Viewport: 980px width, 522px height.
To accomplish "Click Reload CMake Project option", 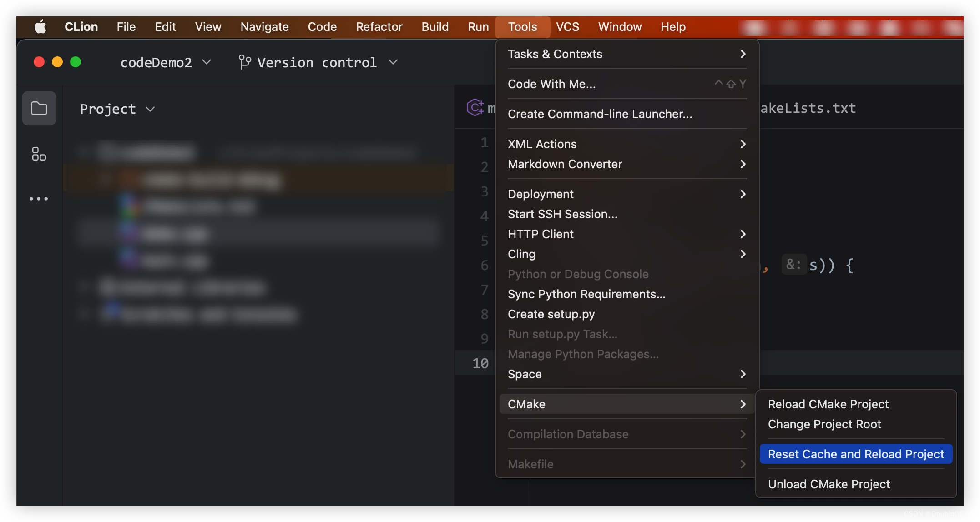I will [828, 404].
